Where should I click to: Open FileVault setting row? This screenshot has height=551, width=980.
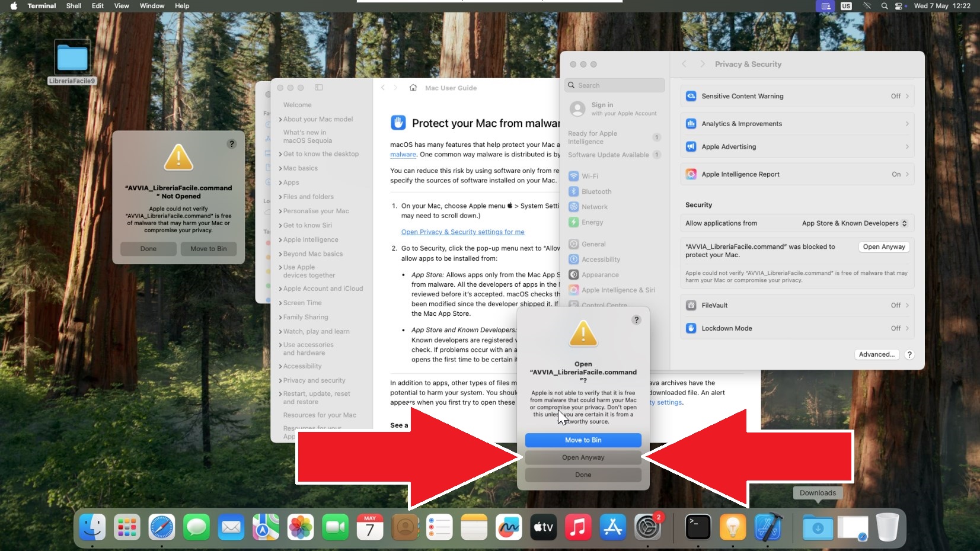(797, 305)
